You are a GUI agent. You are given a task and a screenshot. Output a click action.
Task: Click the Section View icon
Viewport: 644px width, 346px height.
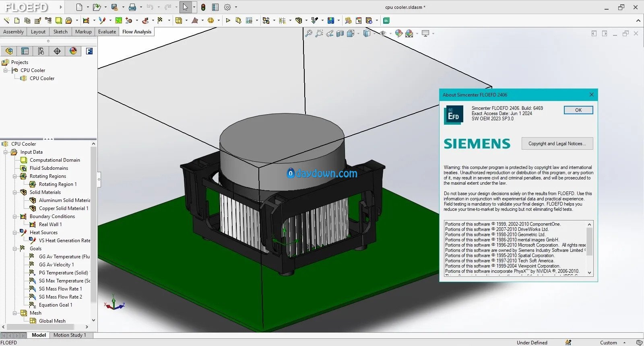340,33
